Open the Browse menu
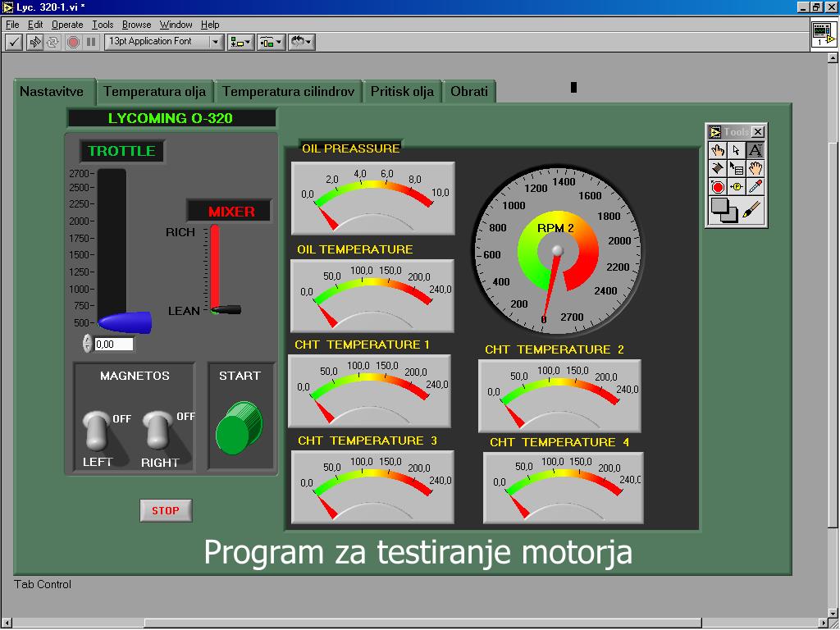 point(137,25)
